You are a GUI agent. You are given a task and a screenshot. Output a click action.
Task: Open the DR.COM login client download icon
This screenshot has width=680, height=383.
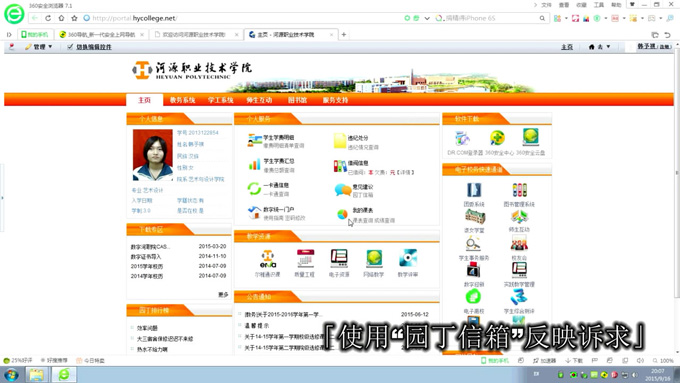coord(462,138)
